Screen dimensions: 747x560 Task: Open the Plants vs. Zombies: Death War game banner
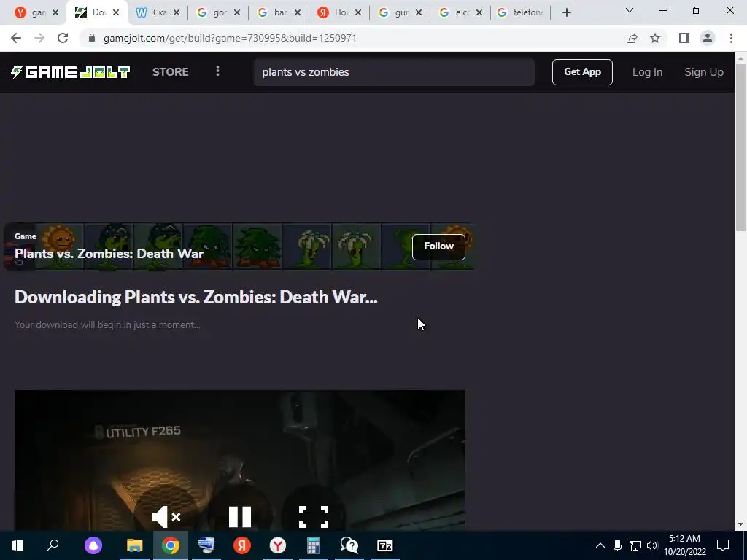point(239,246)
